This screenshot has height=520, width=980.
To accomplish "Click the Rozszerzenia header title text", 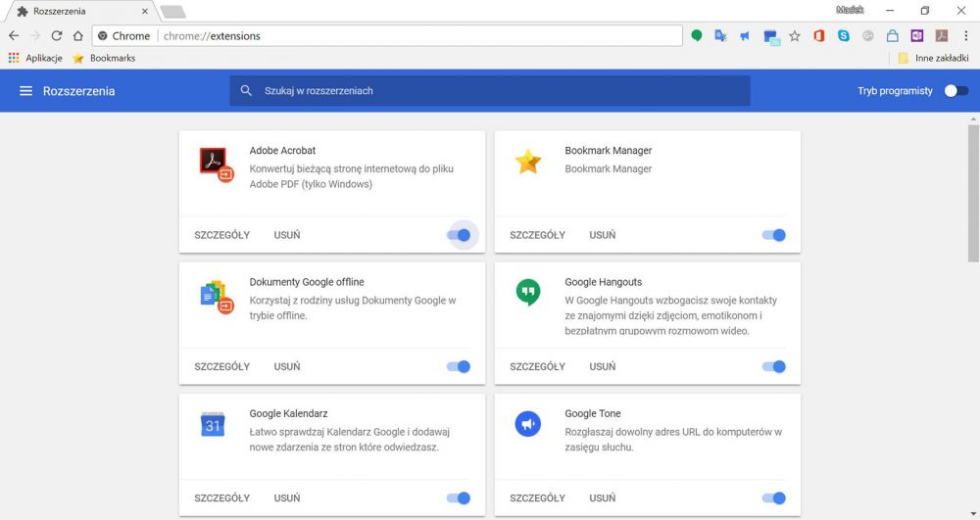I will 78,91.
